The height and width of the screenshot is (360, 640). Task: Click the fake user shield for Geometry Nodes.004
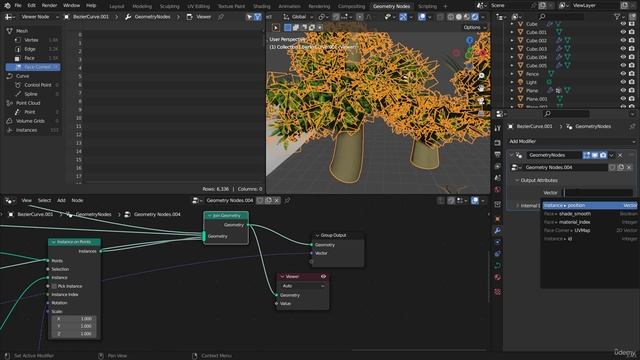click(612, 167)
